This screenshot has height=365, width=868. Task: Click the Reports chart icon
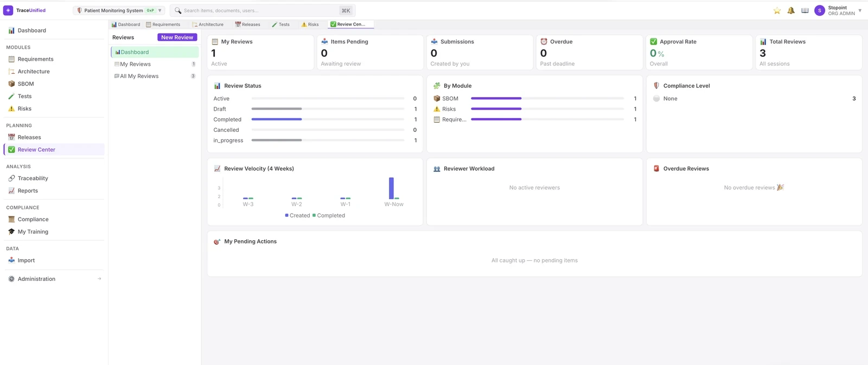(11, 191)
